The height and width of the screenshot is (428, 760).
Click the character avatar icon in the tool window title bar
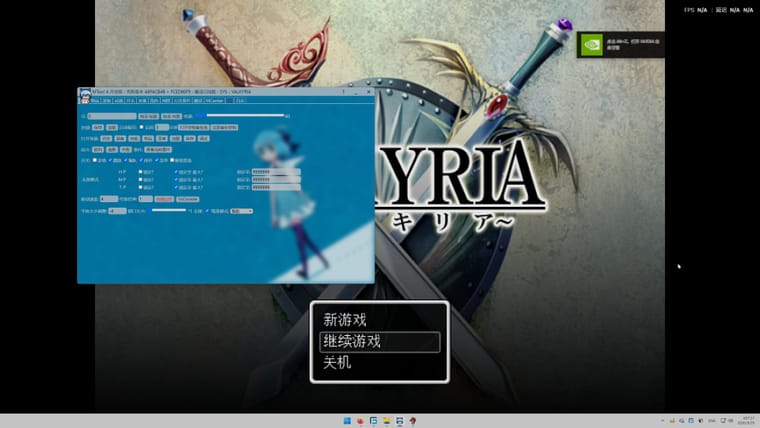tap(85, 95)
